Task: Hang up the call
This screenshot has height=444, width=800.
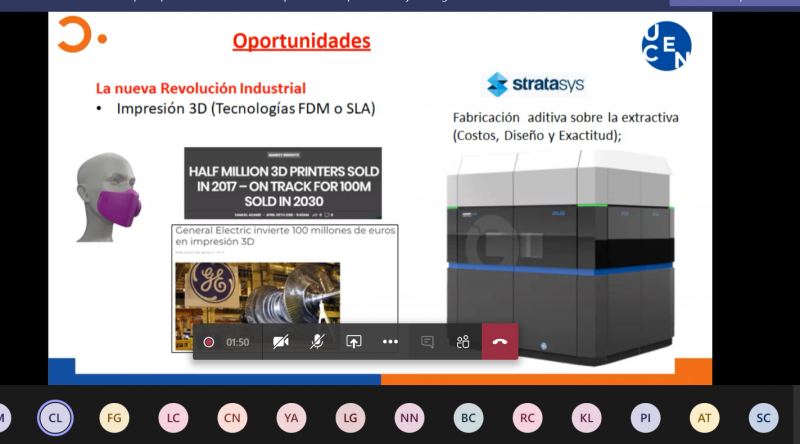Action: point(500,341)
